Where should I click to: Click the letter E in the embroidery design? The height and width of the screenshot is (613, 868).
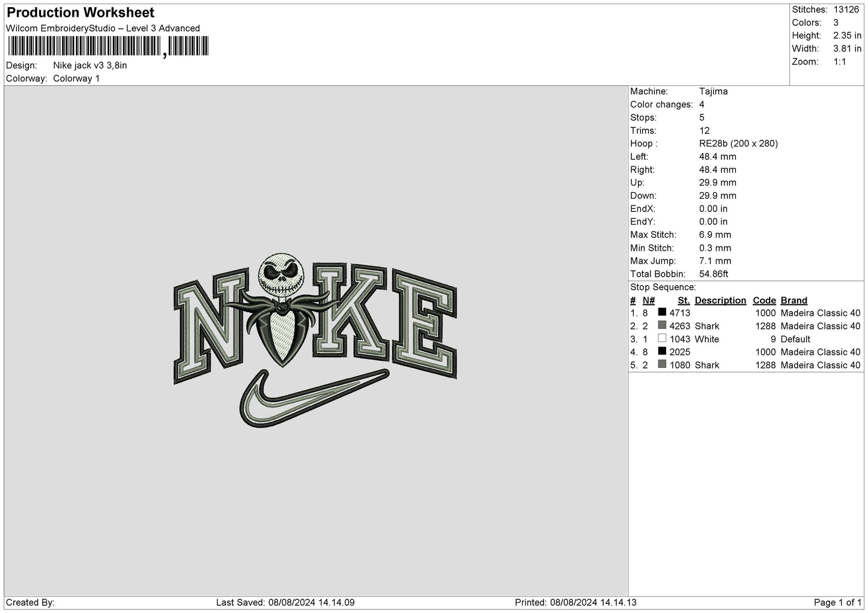pos(425,325)
